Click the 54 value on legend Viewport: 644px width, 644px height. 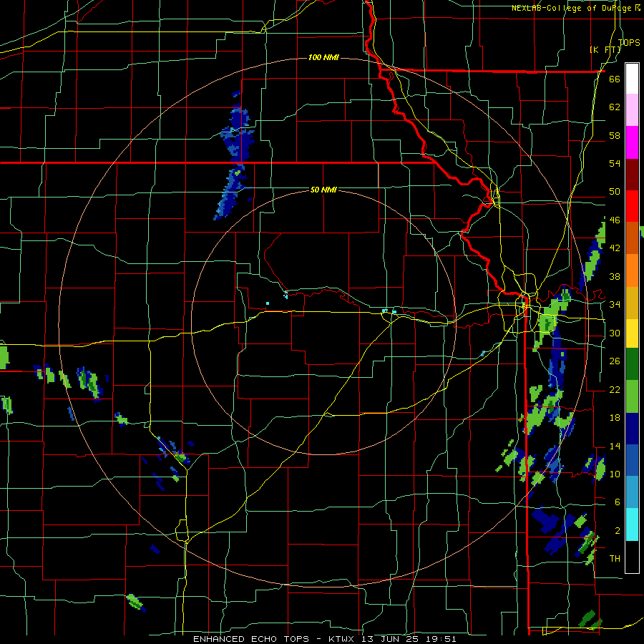point(615,163)
